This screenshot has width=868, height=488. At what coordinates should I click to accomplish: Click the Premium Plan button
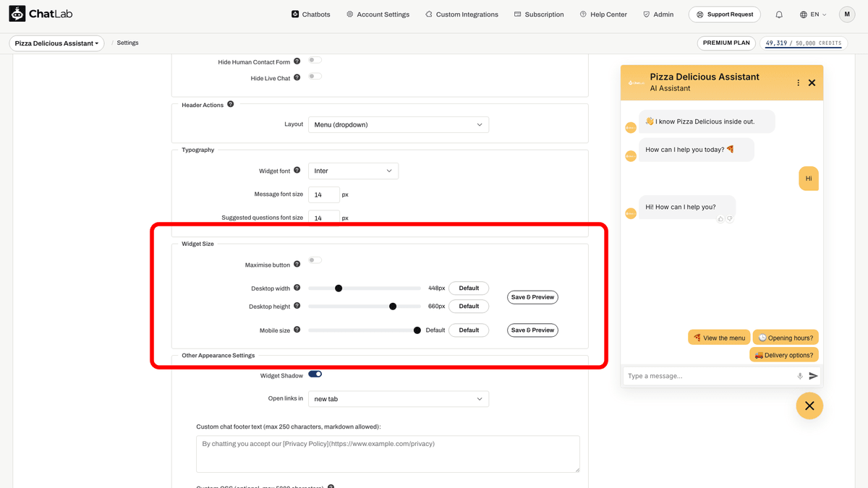[x=727, y=43]
